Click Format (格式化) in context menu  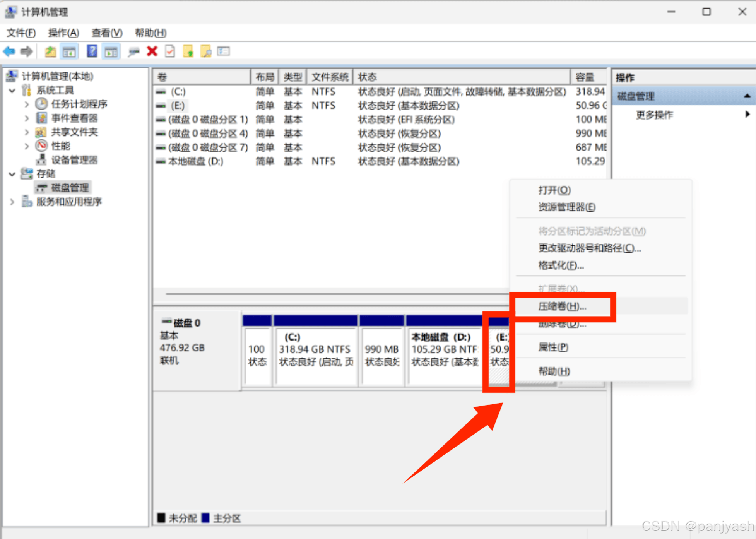pyautogui.click(x=561, y=265)
